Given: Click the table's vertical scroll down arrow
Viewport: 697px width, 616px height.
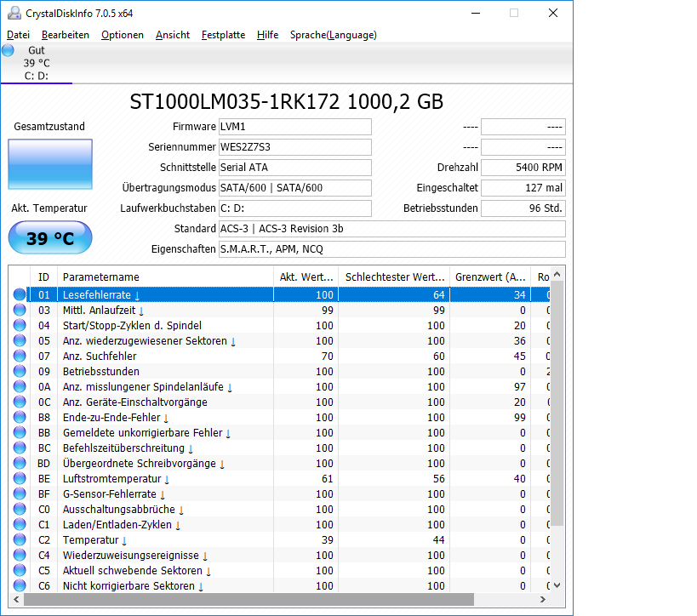Looking at the screenshot, I should coord(557,585).
